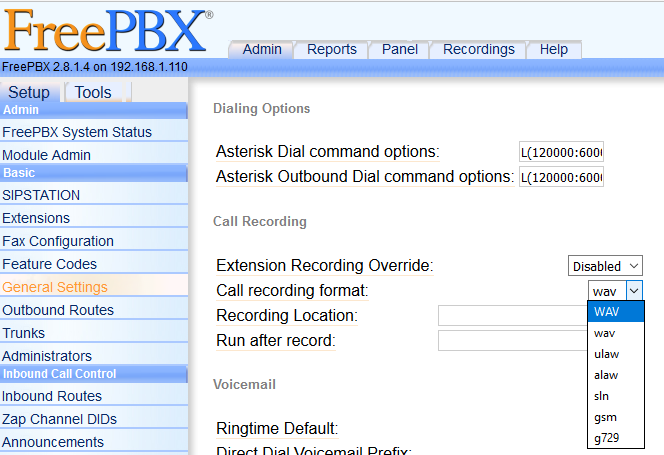Open the Reports tab
664x455 pixels.
[332, 50]
